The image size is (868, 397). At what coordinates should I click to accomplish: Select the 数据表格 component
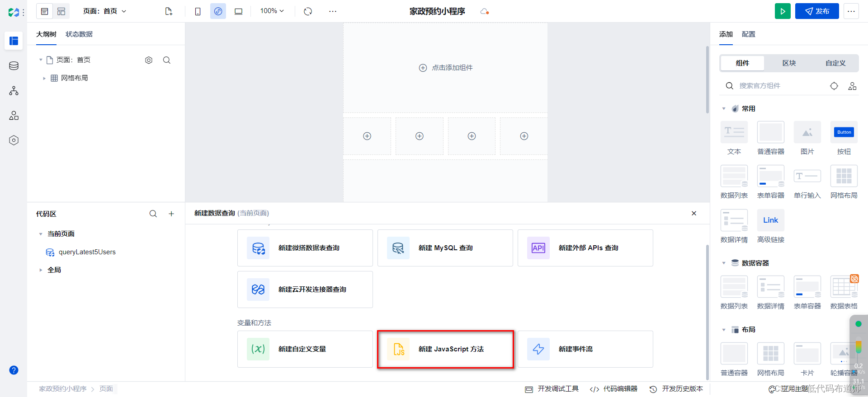[x=844, y=293]
